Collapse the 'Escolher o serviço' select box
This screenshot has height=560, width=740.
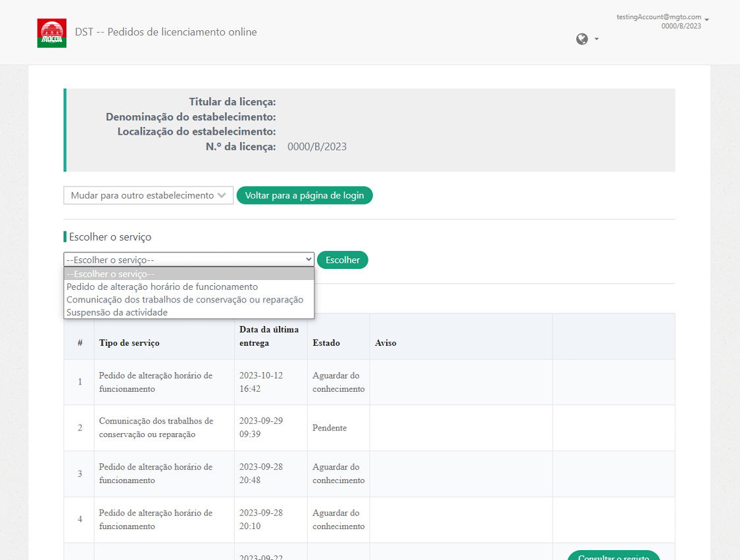click(189, 260)
